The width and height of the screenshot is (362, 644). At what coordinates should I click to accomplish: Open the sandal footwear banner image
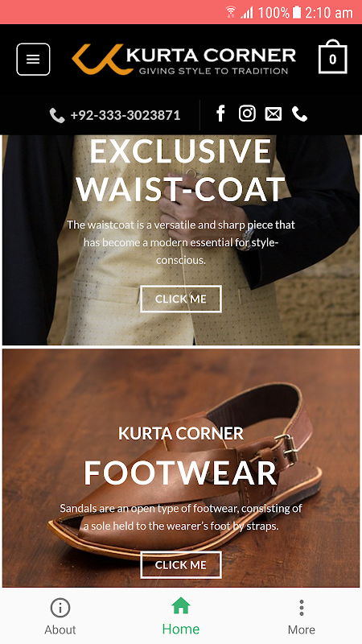pyautogui.click(x=181, y=468)
